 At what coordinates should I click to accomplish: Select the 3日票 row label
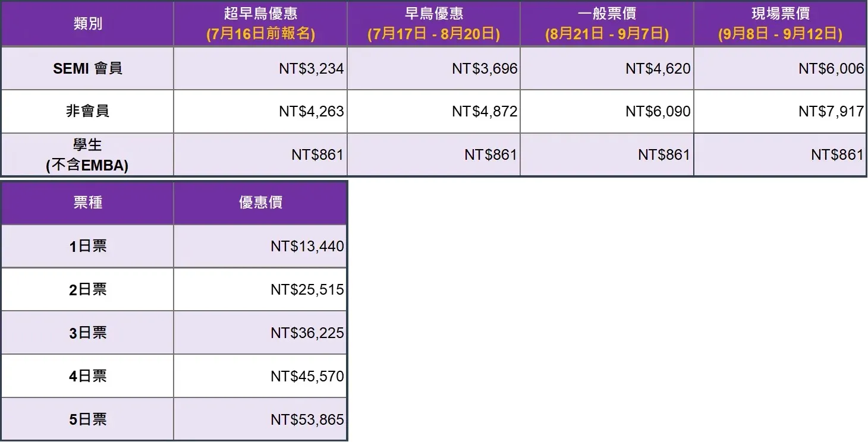[x=87, y=333]
